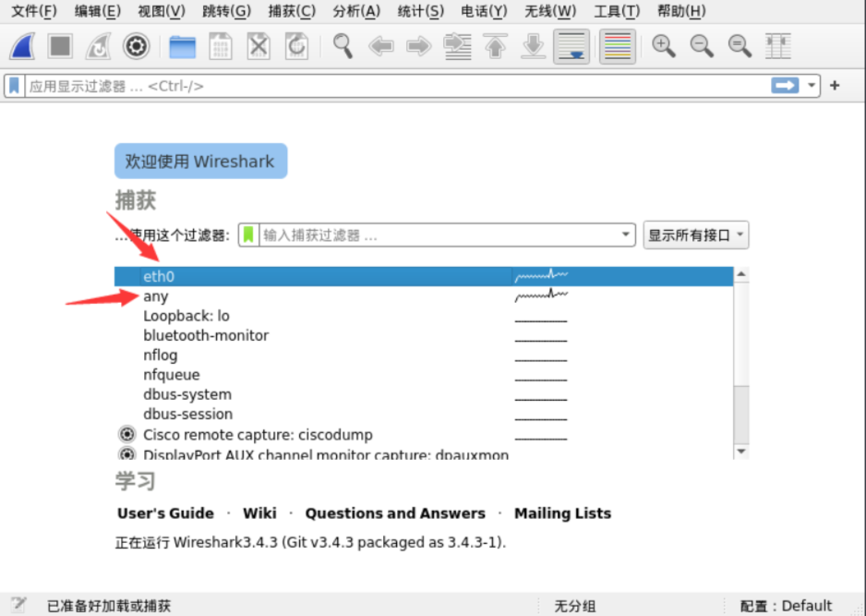Jump to the first packet
Viewport: 866px width, 616px height.
coord(496,46)
